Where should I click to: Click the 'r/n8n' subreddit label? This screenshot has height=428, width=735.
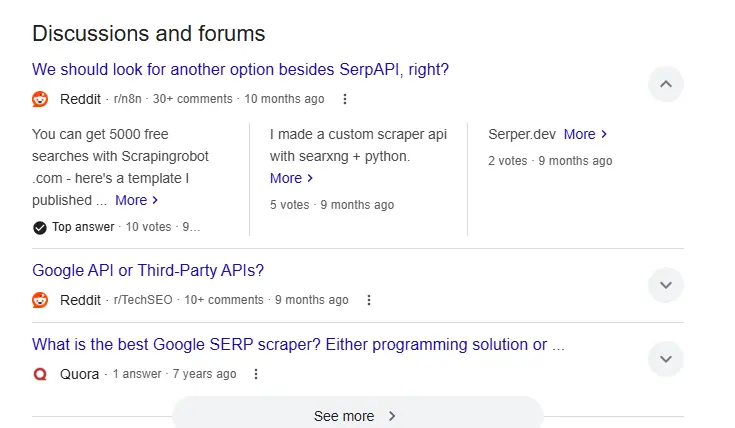point(128,99)
